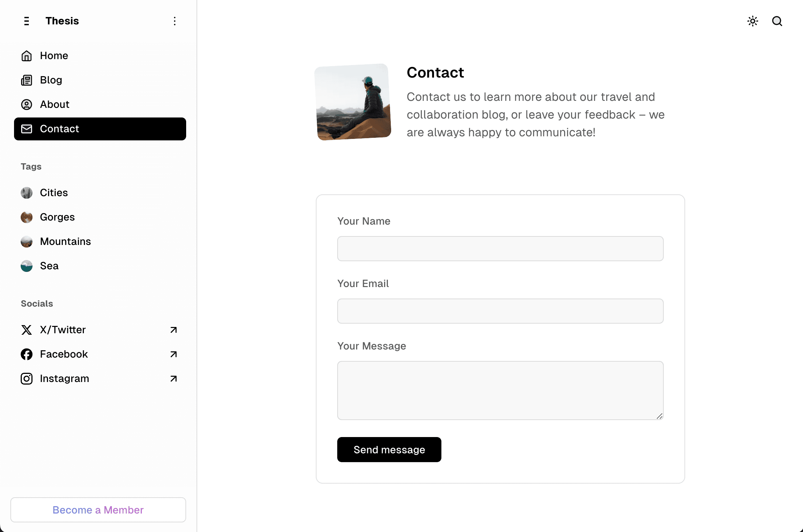The height and width of the screenshot is (532, 803).
Task: Click the Become a Member button
Action: click(98, 509)
